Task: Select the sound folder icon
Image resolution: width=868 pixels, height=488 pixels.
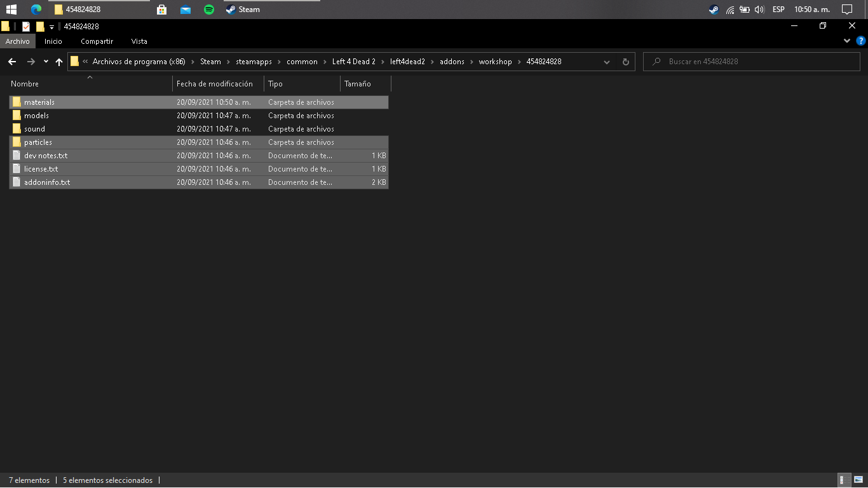Action: (x=17, y=129)
